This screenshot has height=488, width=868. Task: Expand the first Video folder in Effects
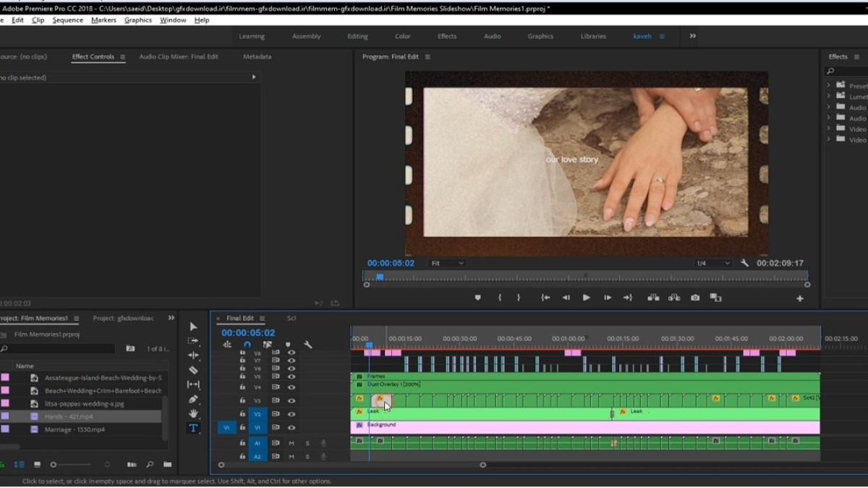coord(829,129)
